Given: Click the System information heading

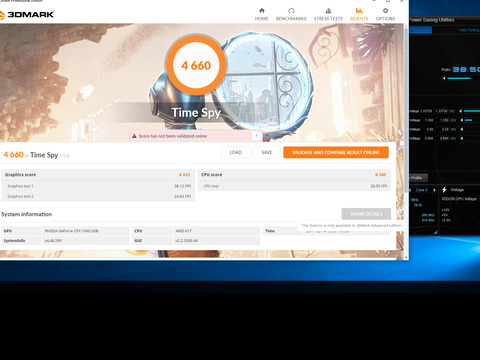Looking at the screenshot, I should click(x=26, y=214).
